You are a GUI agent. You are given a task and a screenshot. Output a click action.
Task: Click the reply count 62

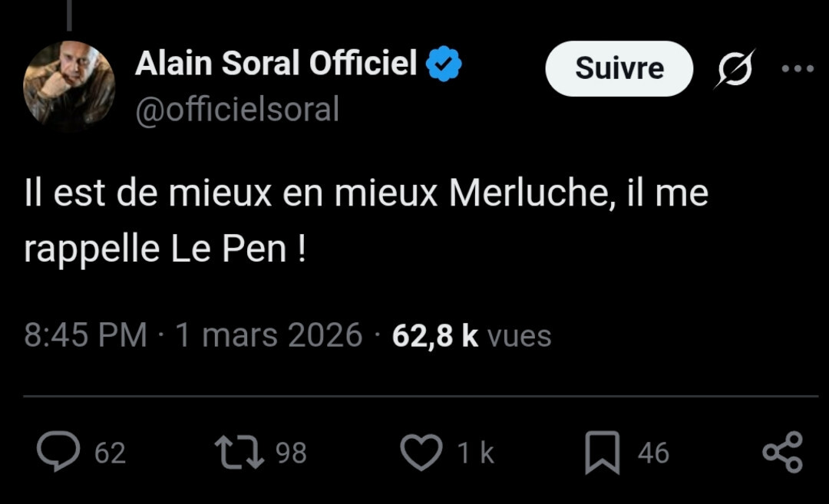click(110, 453)
